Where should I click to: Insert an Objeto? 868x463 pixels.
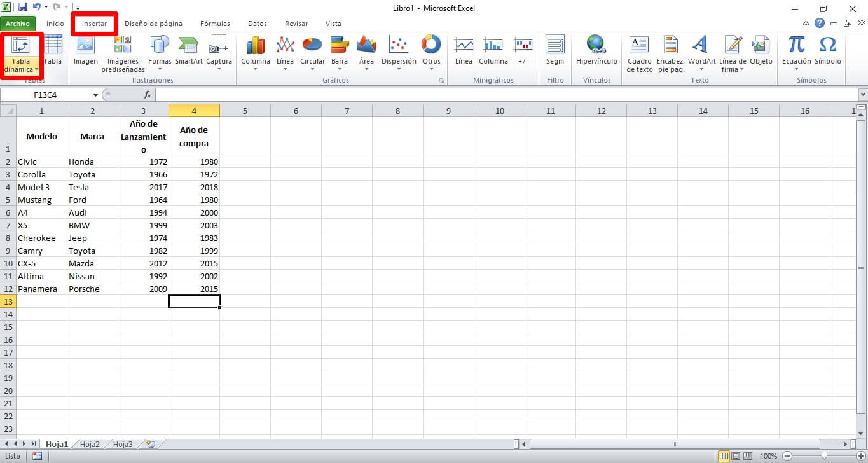761,50
